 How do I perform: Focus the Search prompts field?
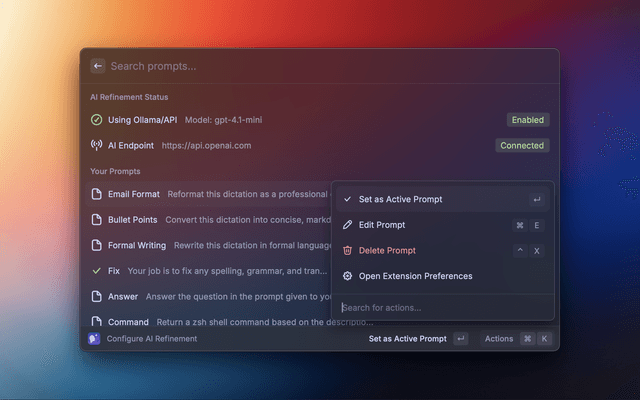(x=300, y=66)
